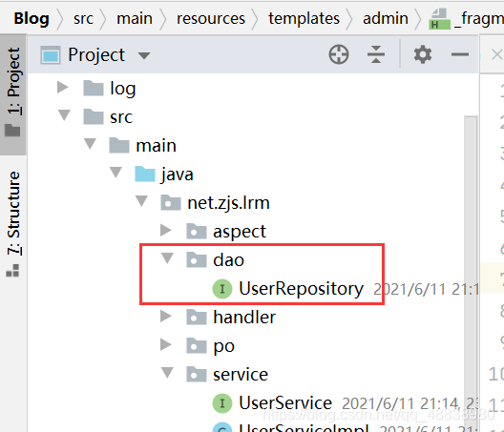Image resolution: width=504 pixels, height=432 pixels.
Task: Select the blue java source folder icon
Action: (x=145, y=175)
